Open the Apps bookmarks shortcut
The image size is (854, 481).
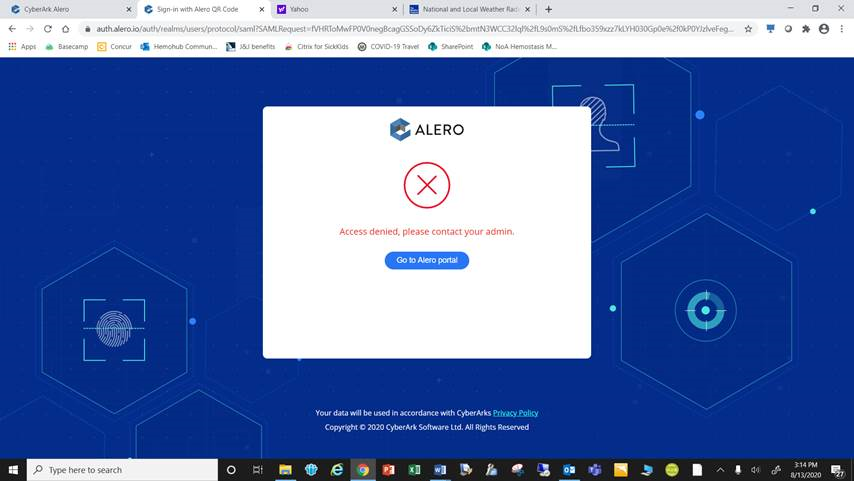click(x=22, y=47)
